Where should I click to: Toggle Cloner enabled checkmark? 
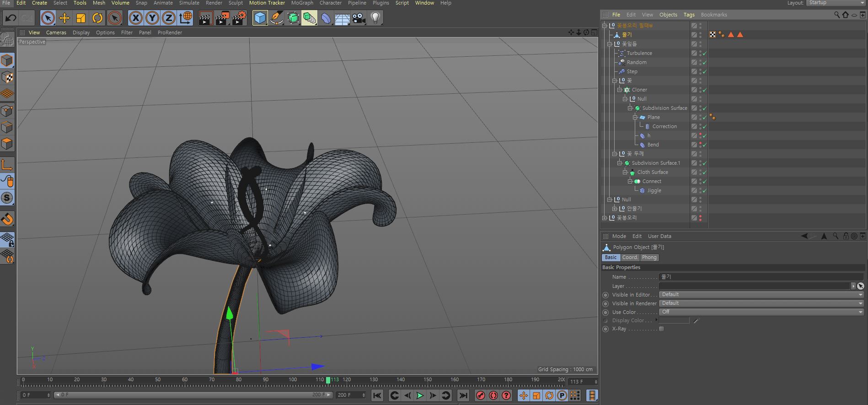click(705, 90)
